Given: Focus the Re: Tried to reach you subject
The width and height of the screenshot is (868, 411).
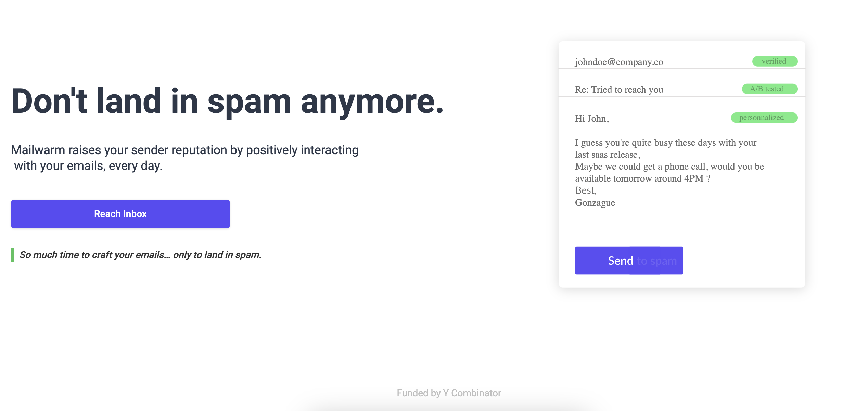Looking at the screenshot, I should tap(619, 90).
